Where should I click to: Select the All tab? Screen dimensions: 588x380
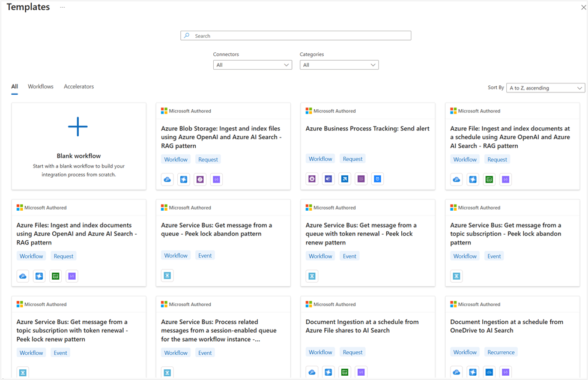(14, 86)
